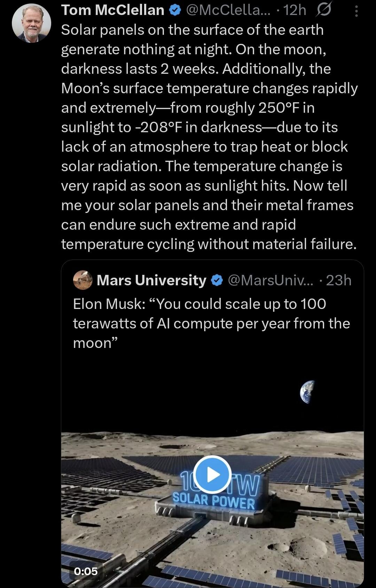376x588 pixels.
Task: Click the Mars University avatar
Action: 83,280
